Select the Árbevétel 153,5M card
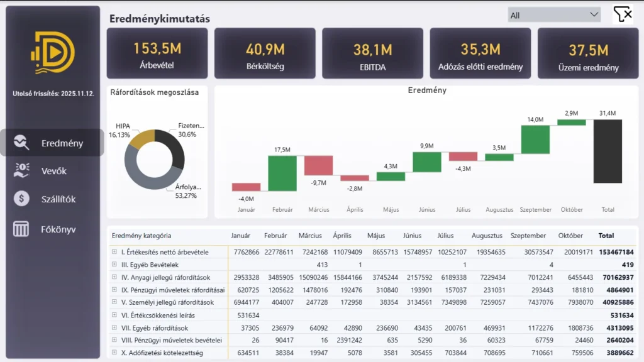 [x=157, y=53]
